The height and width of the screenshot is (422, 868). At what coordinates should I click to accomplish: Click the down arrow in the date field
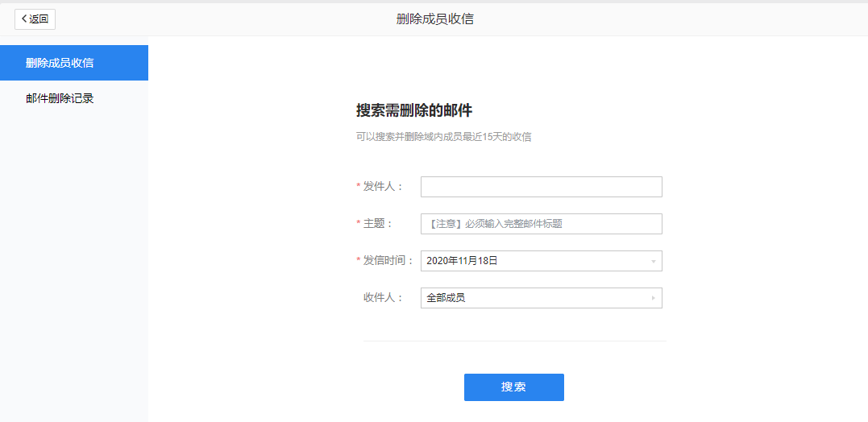click(653, 262)
